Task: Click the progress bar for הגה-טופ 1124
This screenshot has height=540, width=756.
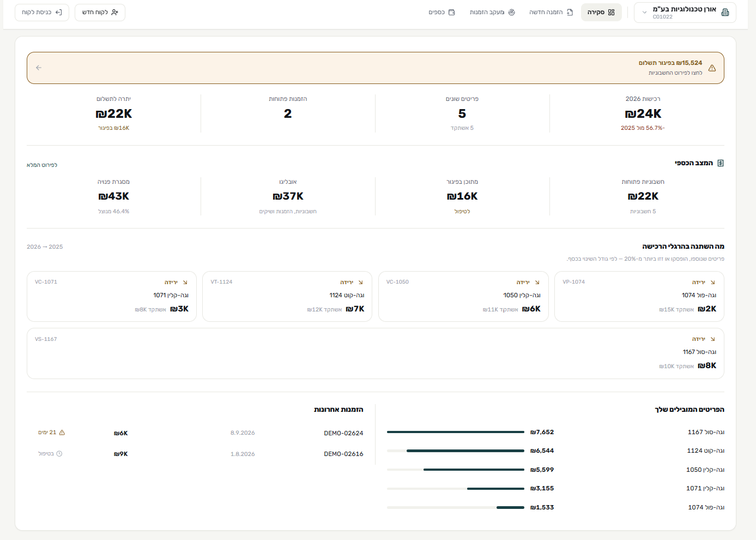Action: [x=456, y=451]
